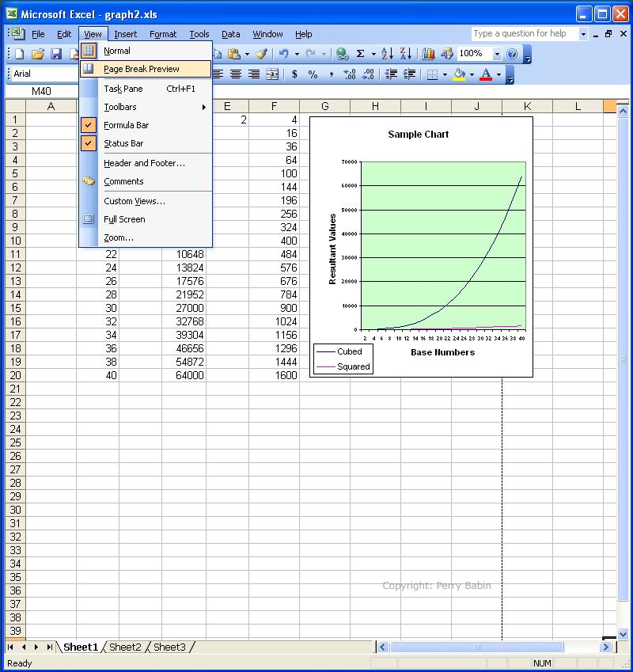Viewport: 633px width, 672px height.
Task: Choose Page Break Preview
Action: point(146,69)
